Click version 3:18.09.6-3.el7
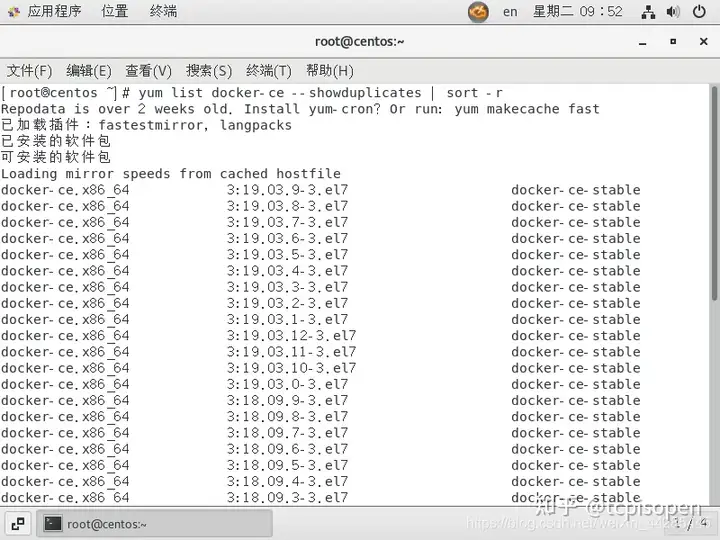The image size is (720, 540). 287,449
